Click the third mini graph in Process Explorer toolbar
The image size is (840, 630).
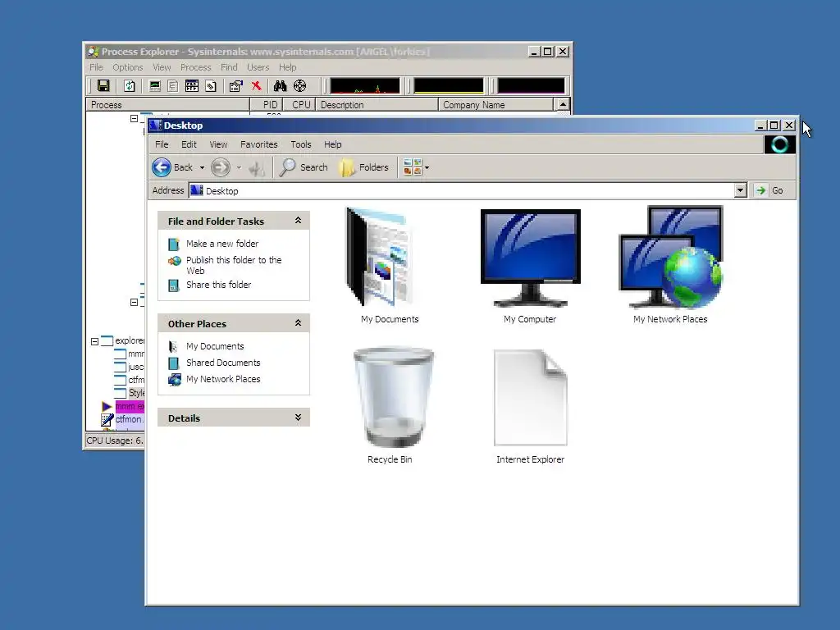click(x=531, y=85)
